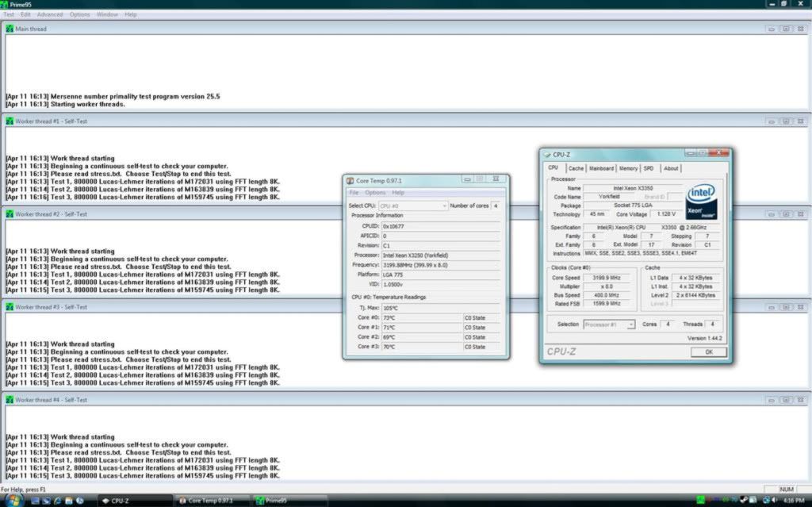
Task: Open the File menu in Core Temp
Action: coord(354,193)
